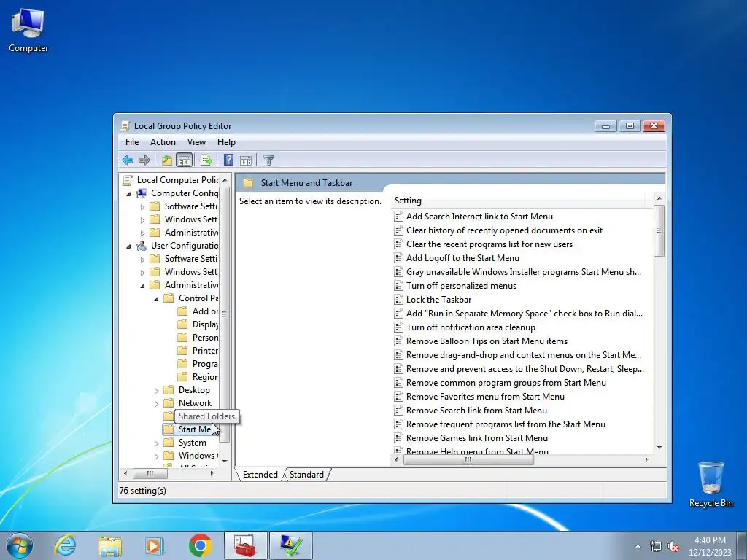Select 'Remove Search link from Start Menu'
The width and height of the screenshot is (747, 560).
pyautogui.click(x=476, y=410)
